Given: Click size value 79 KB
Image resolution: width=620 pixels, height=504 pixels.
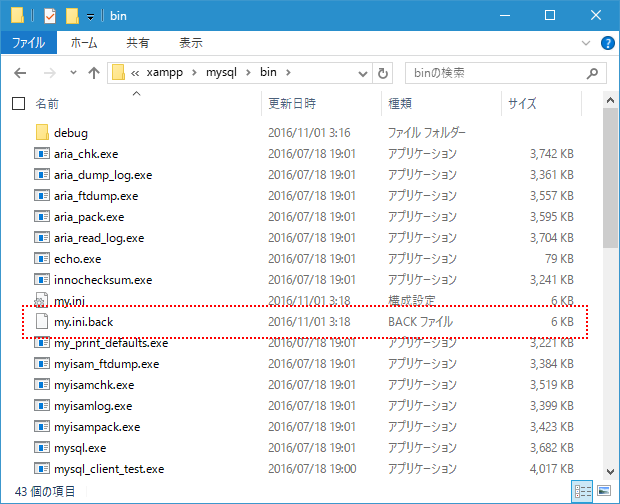Looking at the screenshot, I should (x=559, y=259).
